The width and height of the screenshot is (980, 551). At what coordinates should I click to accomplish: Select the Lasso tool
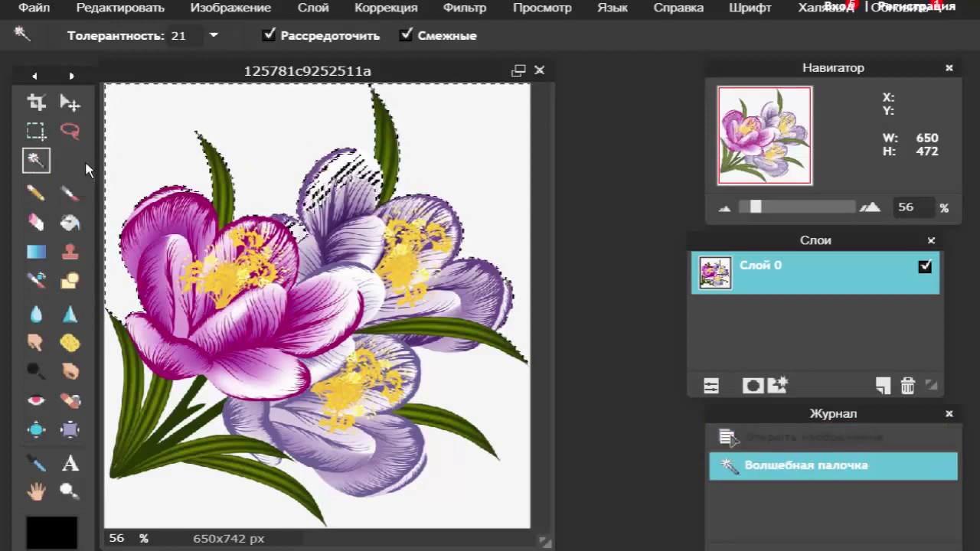[70, 131]
